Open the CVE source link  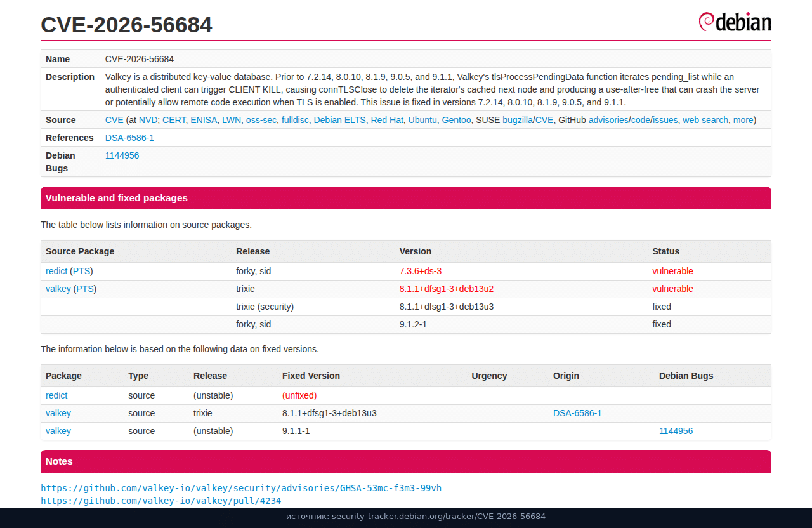[114, 120]
